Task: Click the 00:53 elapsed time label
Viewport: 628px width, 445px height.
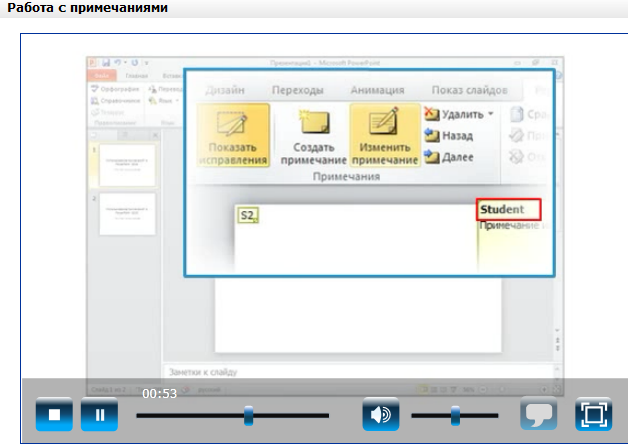Action: point(159,394)
